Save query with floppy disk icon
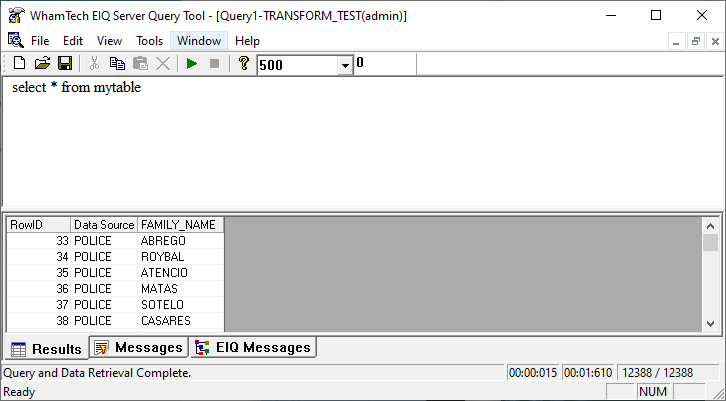The image size is (726, 401). 65,63
